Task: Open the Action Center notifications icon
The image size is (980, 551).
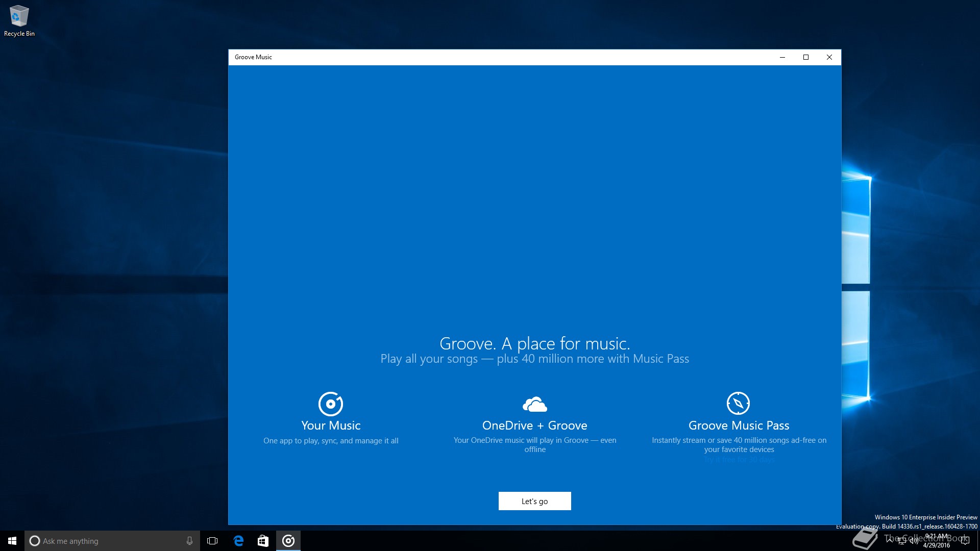Action: (965, 541)
